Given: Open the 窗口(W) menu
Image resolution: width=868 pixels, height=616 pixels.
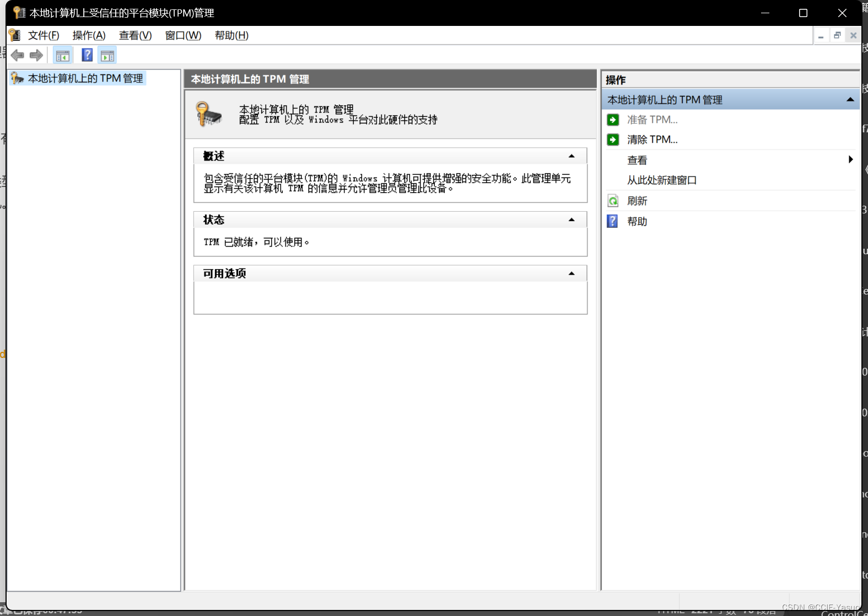Looking at the screenshot, I should click(x=183, y=35).
